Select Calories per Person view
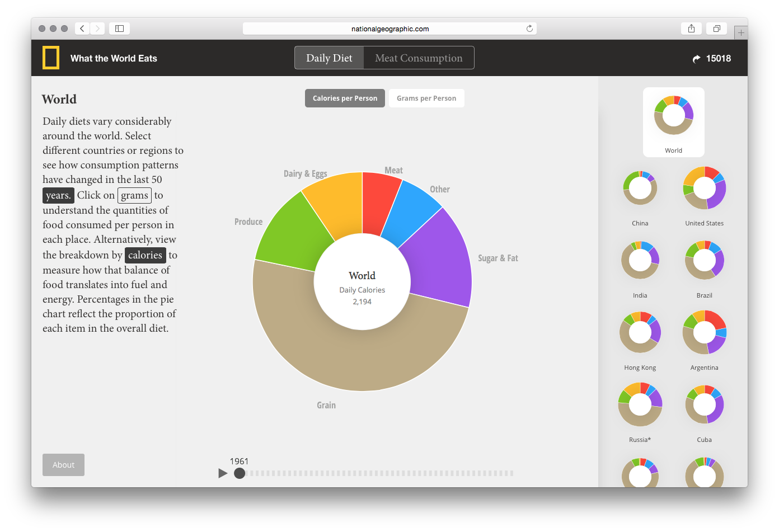 coord(345,98)
